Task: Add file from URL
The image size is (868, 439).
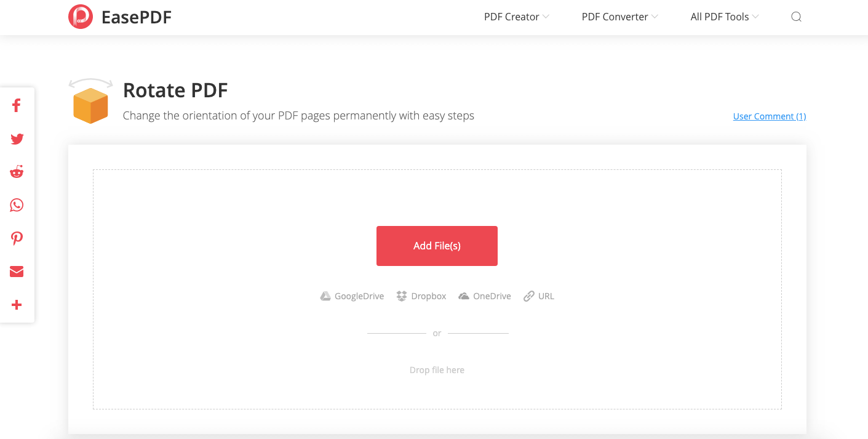Action: pyautogui.click(x=539, y=296)
